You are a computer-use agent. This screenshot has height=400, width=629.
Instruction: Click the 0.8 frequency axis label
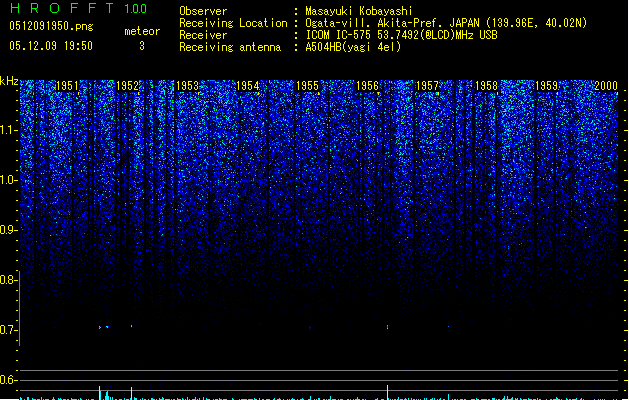[x=9, y=280]
